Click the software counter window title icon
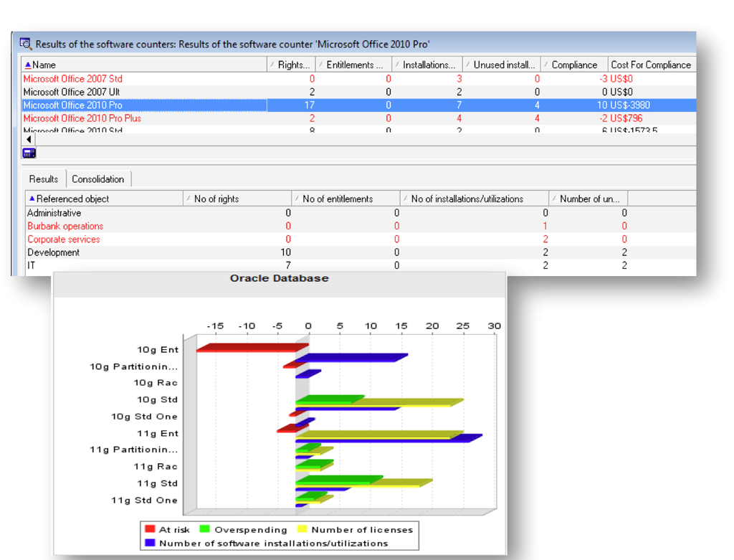The image size is (734, 560). click(x=26, y=44)
